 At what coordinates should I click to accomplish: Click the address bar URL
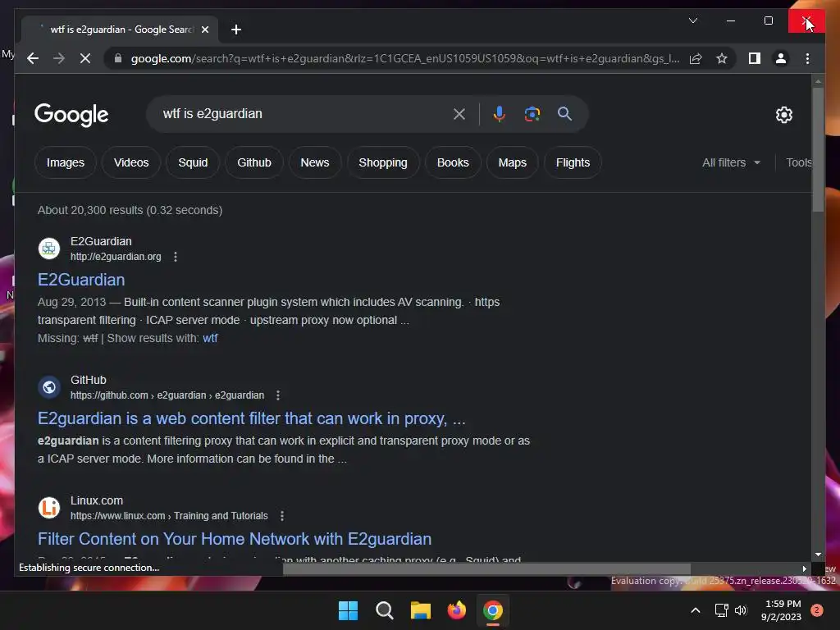coord(404,58)
